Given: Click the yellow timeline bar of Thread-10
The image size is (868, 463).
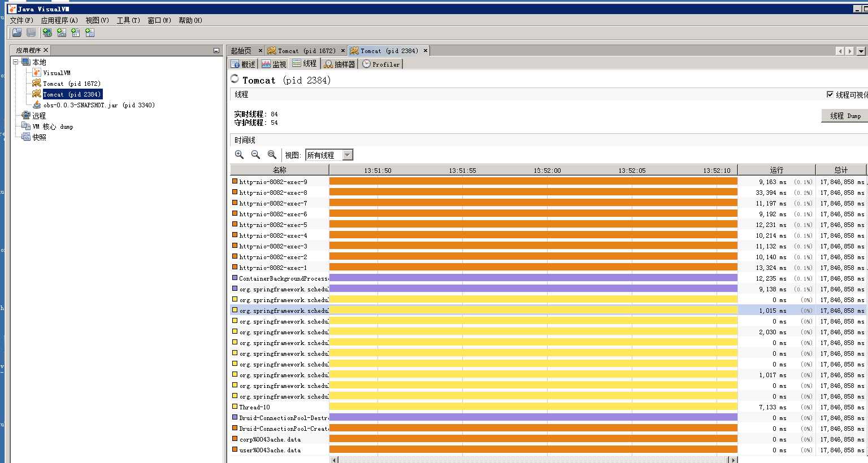Looking at the screenshot, I should pos(533,407).
